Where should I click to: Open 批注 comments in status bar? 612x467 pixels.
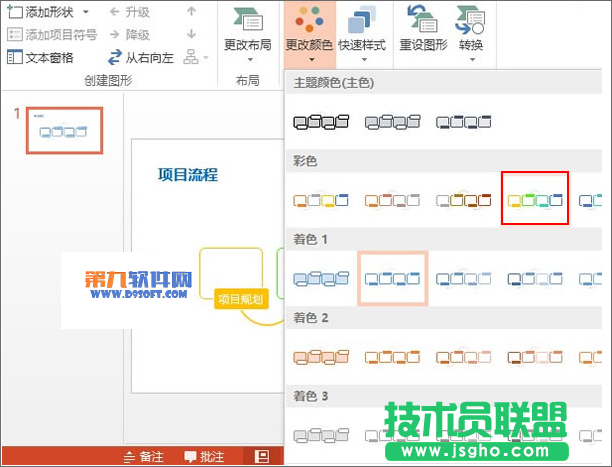tap(204, 456)
